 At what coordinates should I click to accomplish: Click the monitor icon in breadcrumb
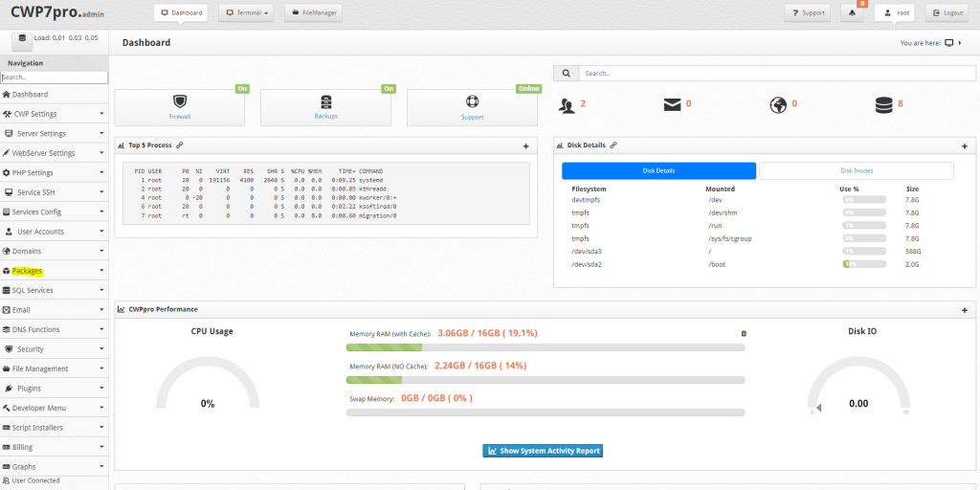[949, 43]
